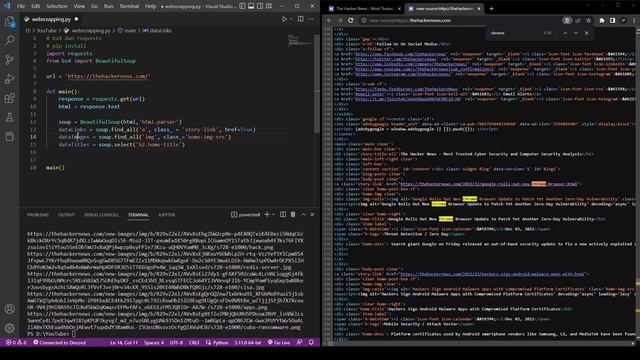Click the dataLinks breadcrumb symbol

157,31
